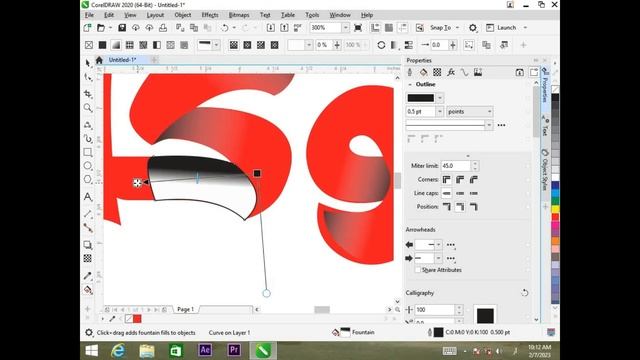Select the Interactive Fill tool
This screenshot has width=640, height=360.
pyautogui.click(x=88, y=290)
